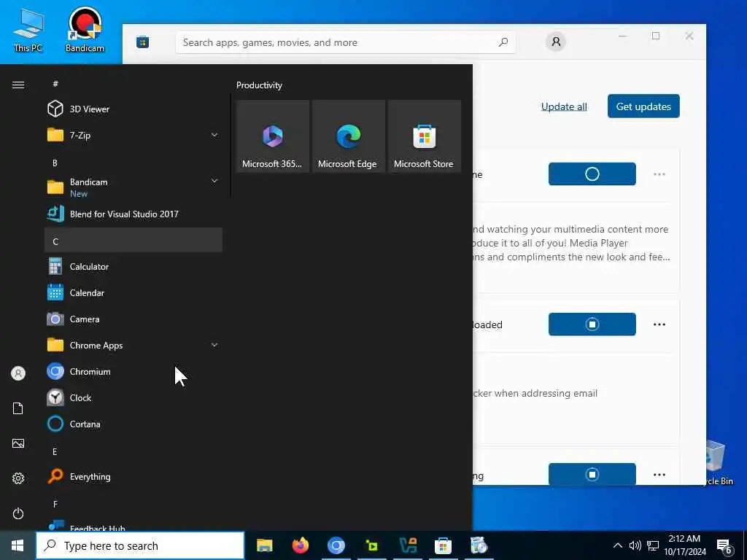Open more options for the 'loaded' row
The image size is (747, 560).
tap(659, 324)
